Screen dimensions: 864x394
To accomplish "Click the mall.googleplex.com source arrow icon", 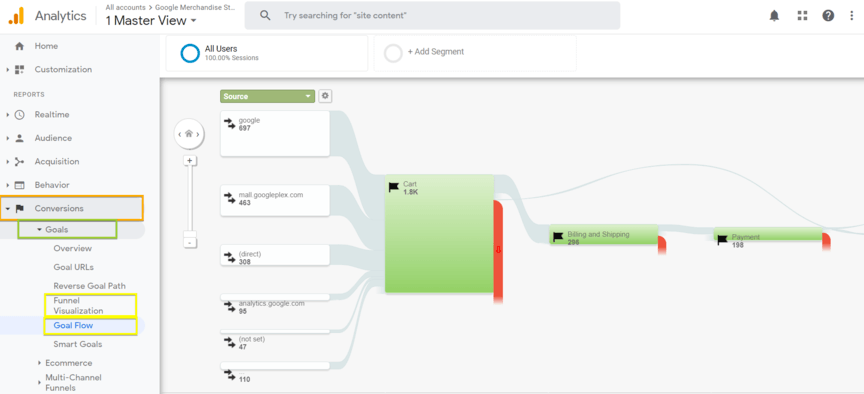I will pos(229,198).
